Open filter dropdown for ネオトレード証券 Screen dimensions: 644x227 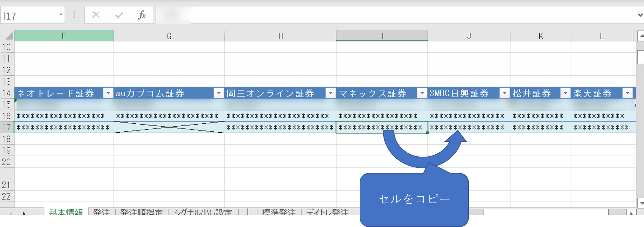click(x=108, y=93)
